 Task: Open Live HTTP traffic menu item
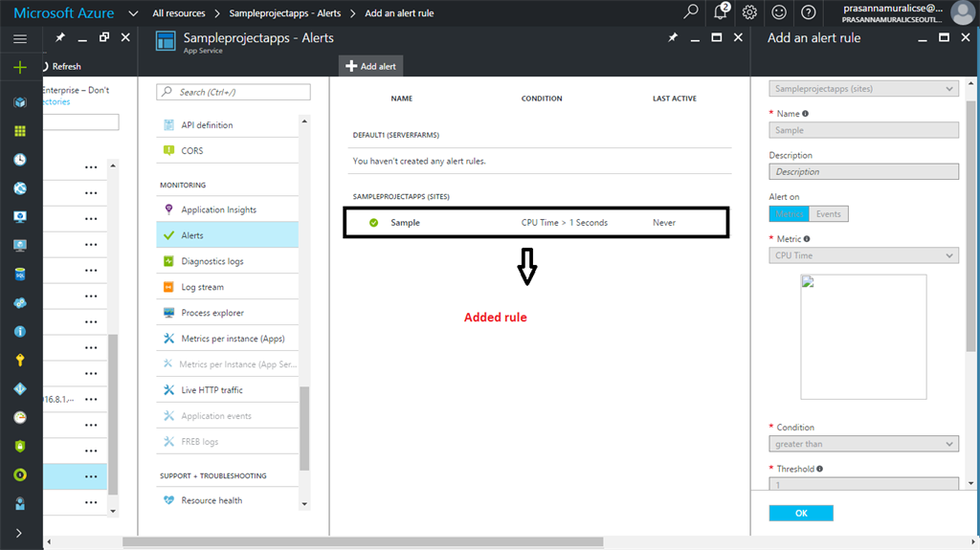pyautogui.click(x=228, y=390)
